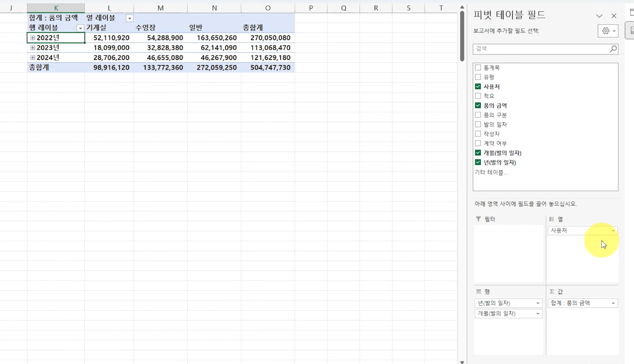Enable the 품의 구분 field checkbox
Screen dimensions: 634x364
point(478,115)
